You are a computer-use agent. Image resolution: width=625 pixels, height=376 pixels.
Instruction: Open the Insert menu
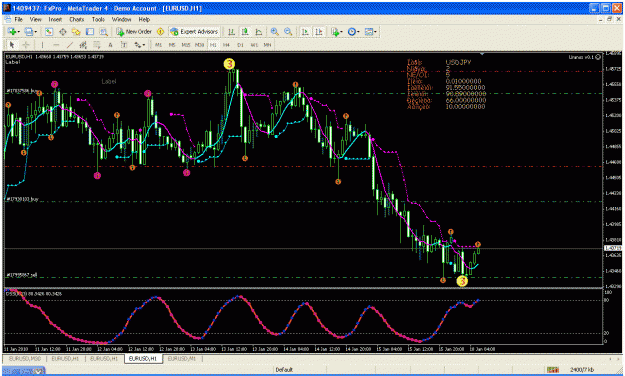[x=55, y=19]
